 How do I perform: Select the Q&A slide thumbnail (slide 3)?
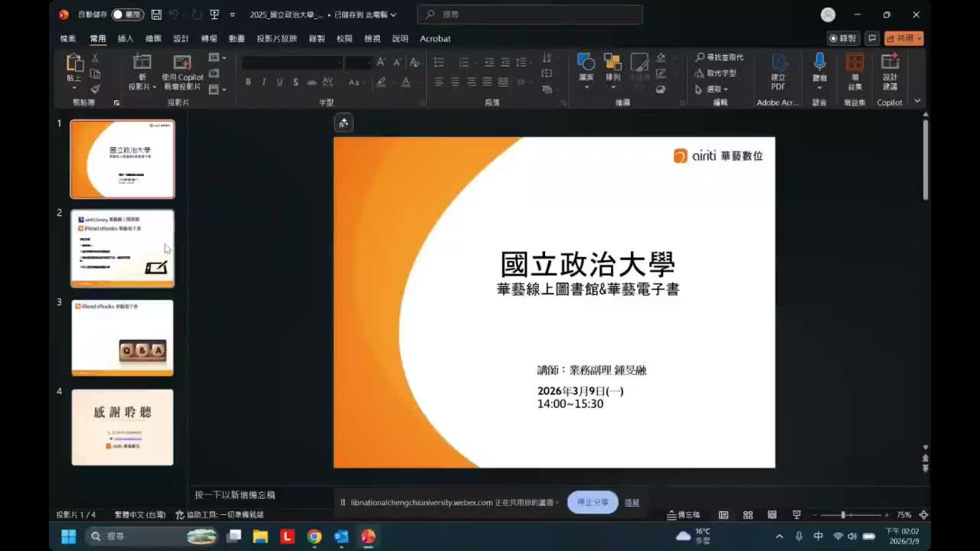pos(122,338)
